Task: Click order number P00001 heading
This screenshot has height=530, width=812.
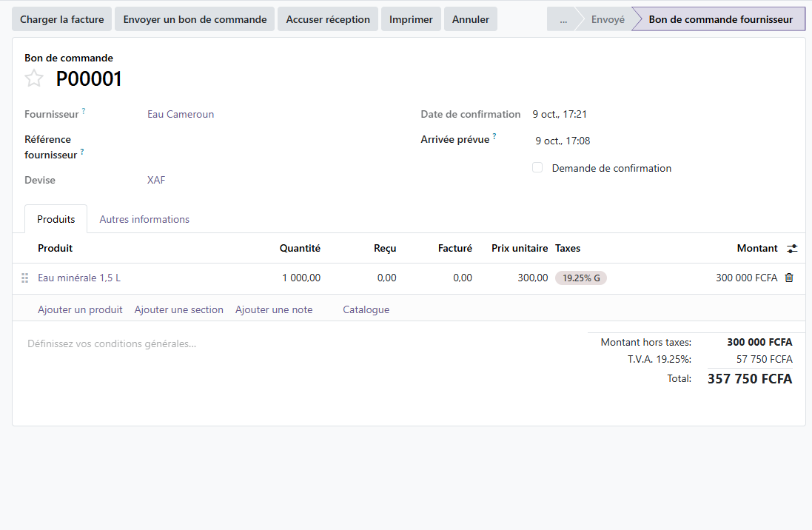Action: [89, 78]
